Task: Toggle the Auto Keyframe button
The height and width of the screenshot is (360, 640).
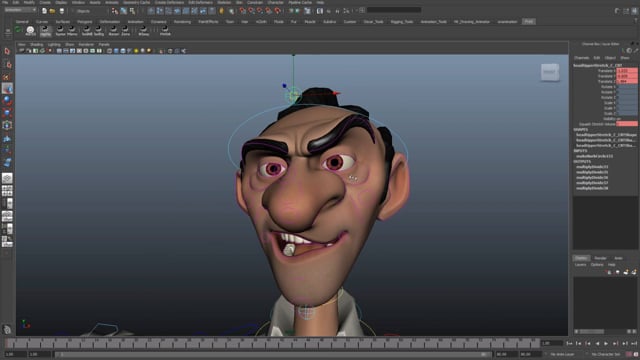Action: [x=629, y=354]
